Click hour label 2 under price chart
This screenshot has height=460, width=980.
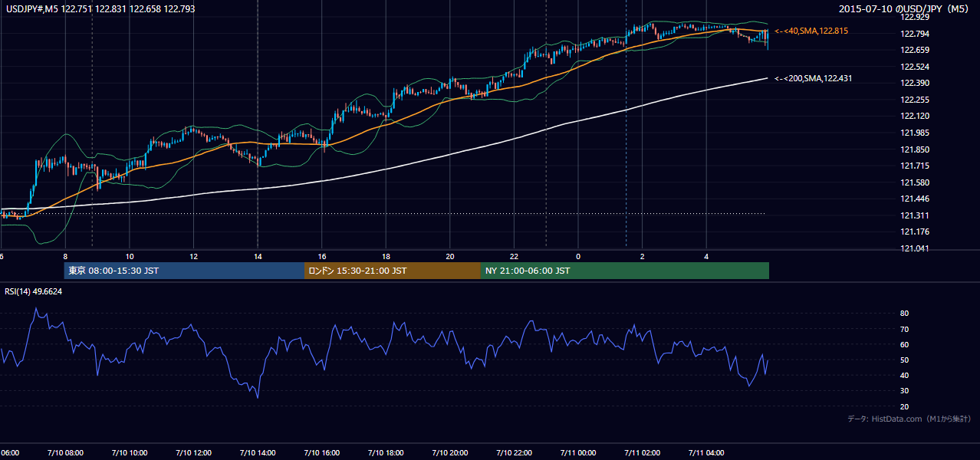point(643,256)
